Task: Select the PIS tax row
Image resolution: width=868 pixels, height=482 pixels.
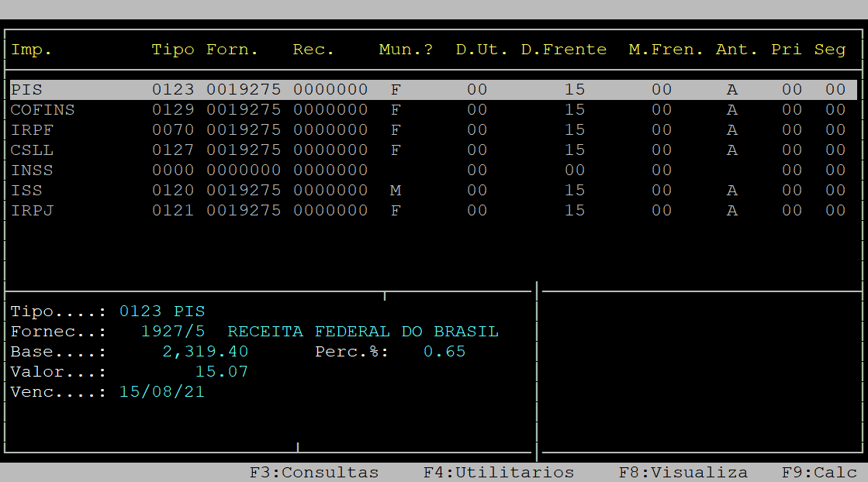Action: tap(26, 90)
